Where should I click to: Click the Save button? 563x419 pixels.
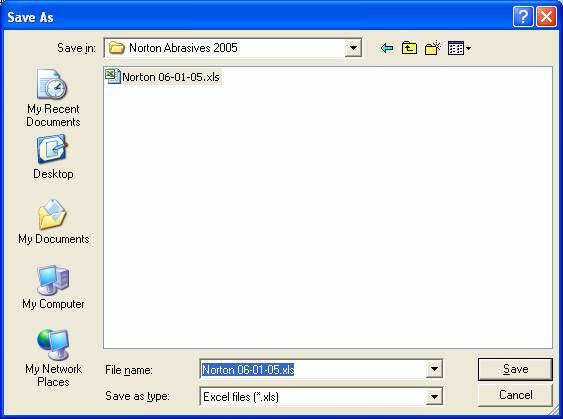(x=515, y=369)
